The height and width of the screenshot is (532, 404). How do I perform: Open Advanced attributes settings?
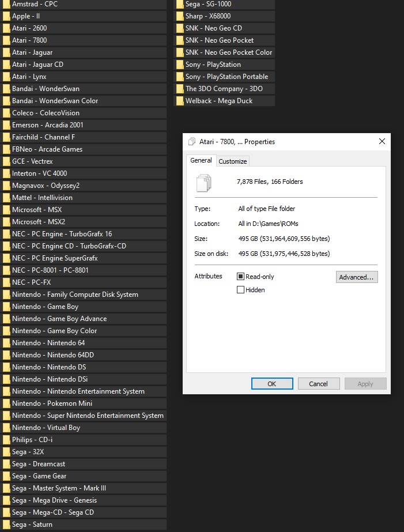click(x=357, y=277)
